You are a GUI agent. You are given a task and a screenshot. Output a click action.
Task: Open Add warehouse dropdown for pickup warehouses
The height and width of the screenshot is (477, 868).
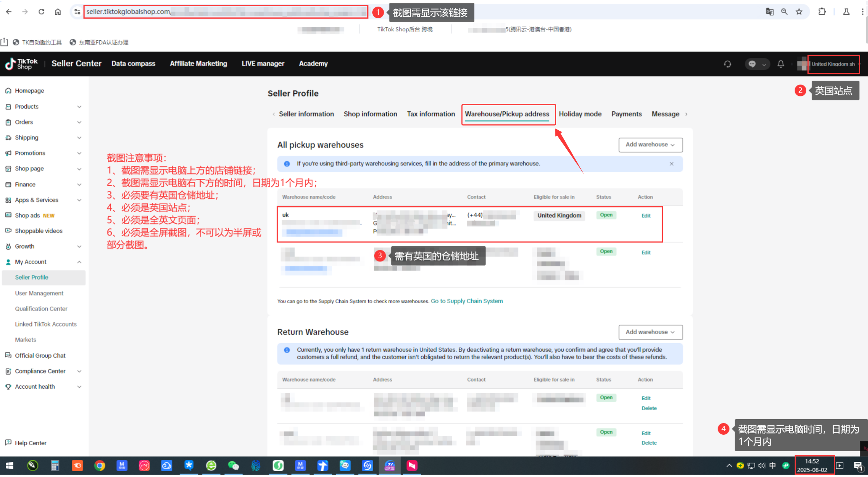[x=650, y=145]
